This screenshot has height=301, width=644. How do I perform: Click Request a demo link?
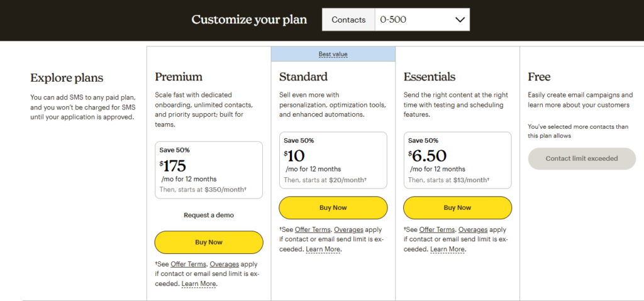point(209,215)
